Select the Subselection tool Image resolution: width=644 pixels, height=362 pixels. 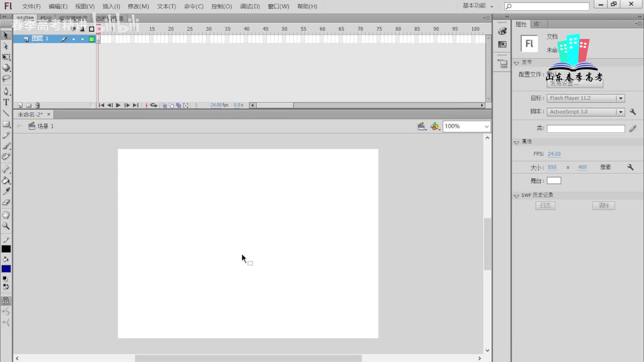[6, 46]
